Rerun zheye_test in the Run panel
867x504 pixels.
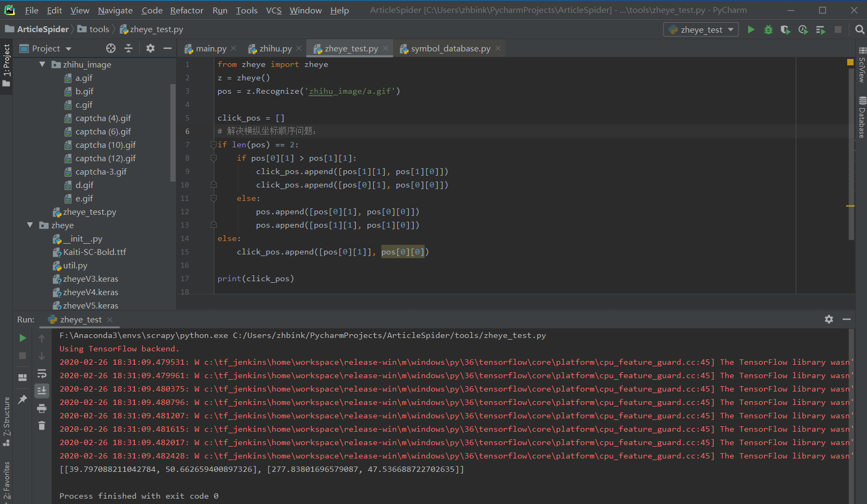tap(22, 338)
